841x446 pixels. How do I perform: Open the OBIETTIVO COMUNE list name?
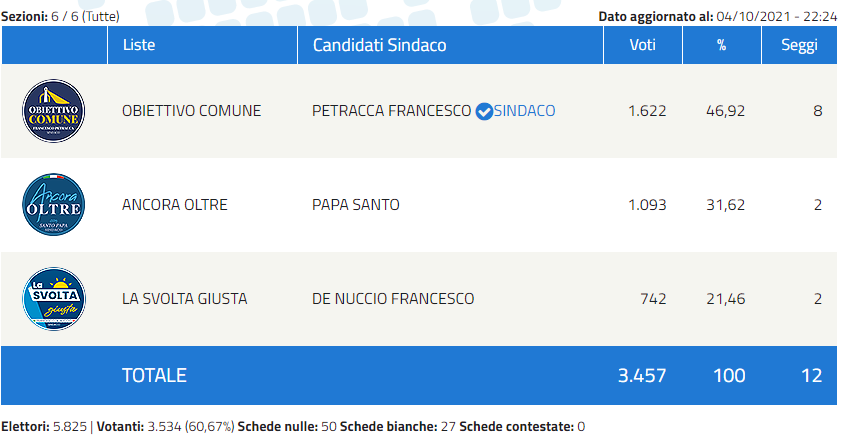191,111
